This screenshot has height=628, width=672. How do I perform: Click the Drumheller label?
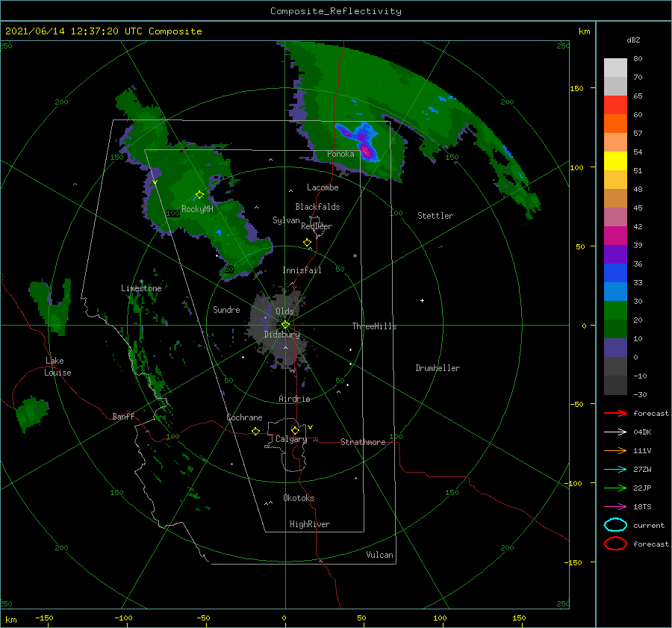tap(438, 368)
